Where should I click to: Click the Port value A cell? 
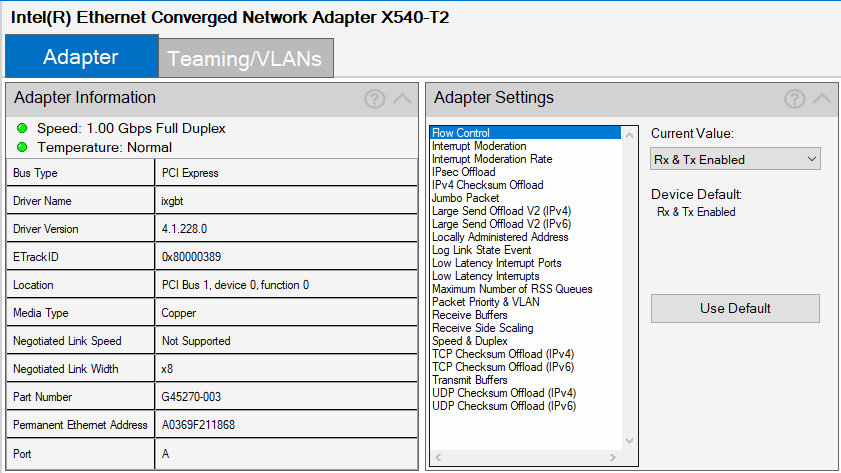(x=286, y=454)
